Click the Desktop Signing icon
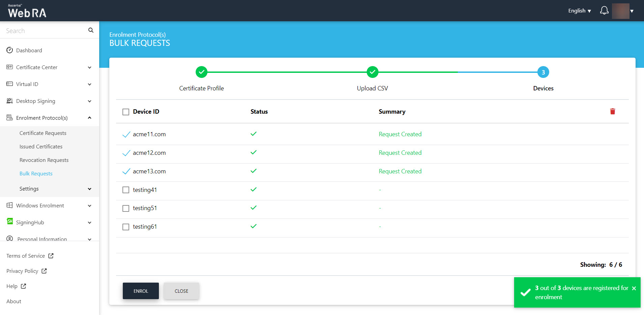Viewport: 644px width, 315px height. pyautogui.click(x=10, y=101)
